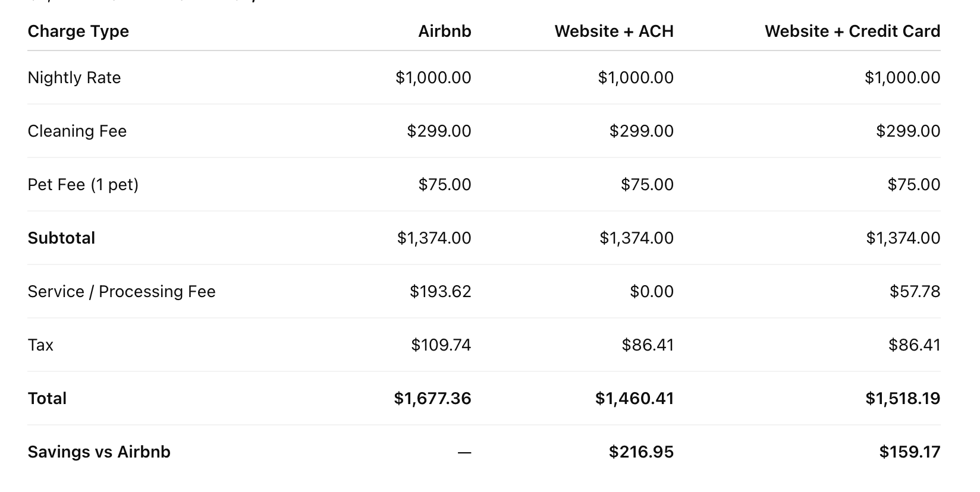Click the Airbnb column header
980x492 pixels.
[x=444, y=31]
